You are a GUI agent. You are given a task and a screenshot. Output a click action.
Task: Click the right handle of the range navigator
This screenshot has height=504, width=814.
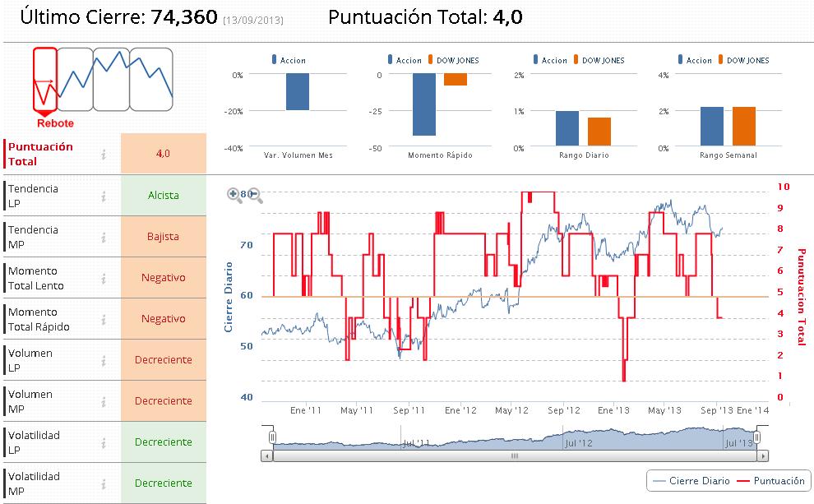(x=757, y=437)
